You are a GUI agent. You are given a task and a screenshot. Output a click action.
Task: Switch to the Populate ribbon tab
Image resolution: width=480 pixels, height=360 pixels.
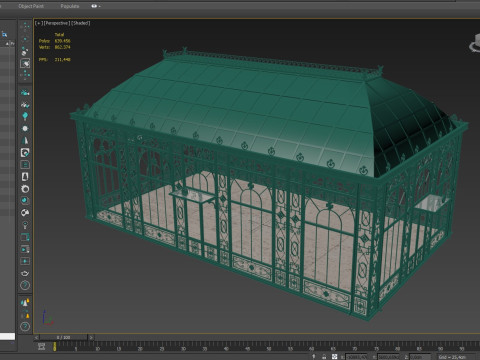70,6
